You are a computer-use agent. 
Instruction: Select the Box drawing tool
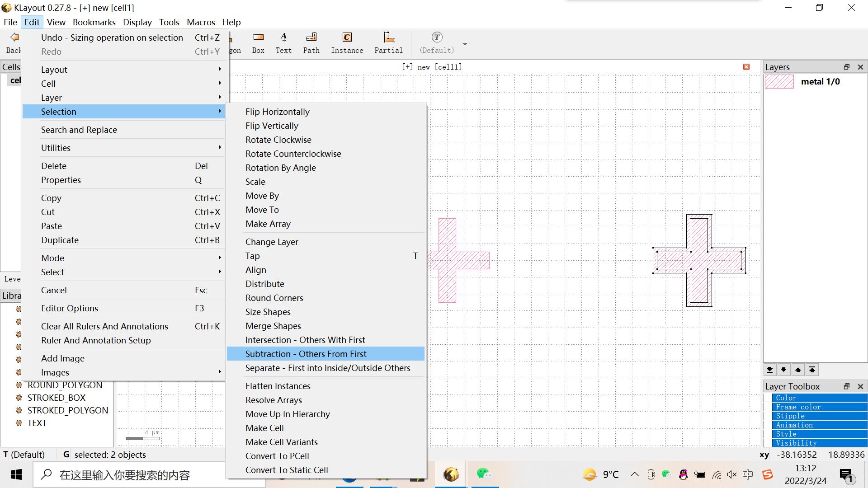pyautogui.click(x=258, y=42)
